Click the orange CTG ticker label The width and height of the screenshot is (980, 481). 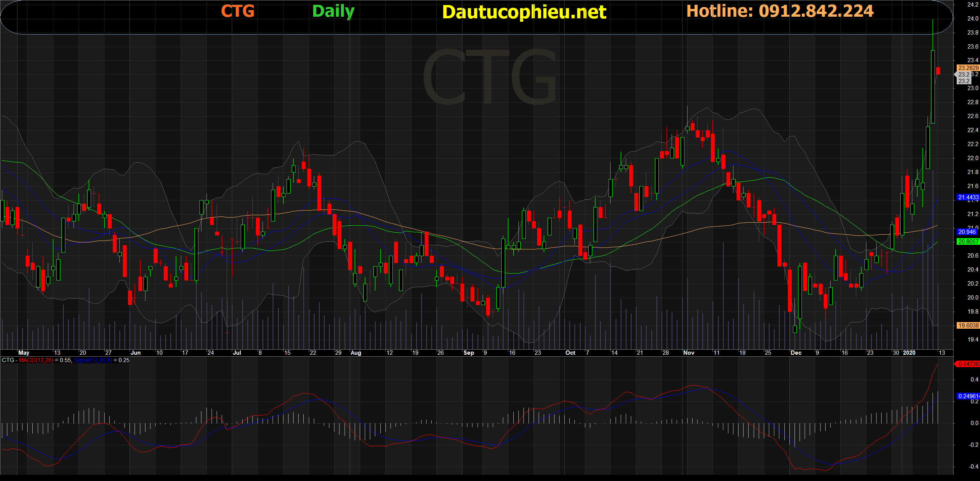click(x=238, y=11)
